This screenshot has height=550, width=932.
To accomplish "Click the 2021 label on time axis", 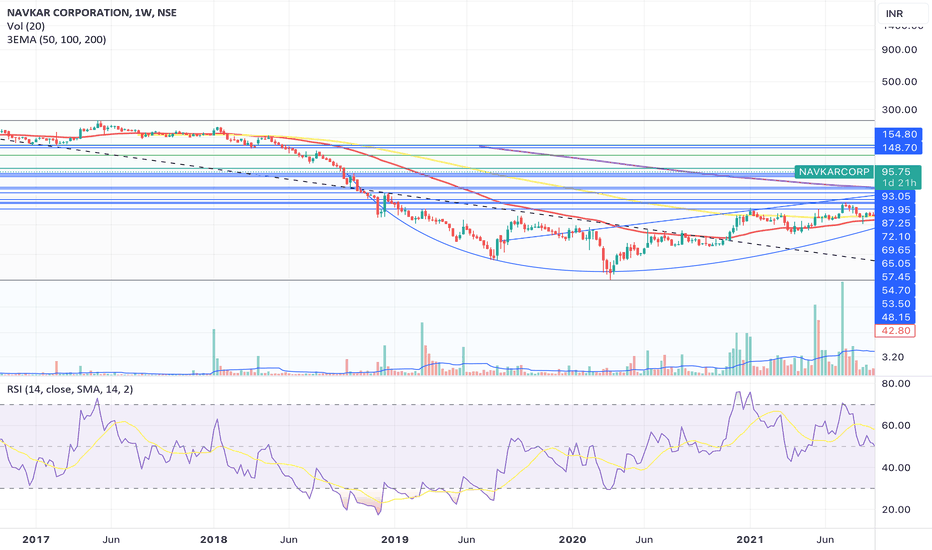I will 750,540.
